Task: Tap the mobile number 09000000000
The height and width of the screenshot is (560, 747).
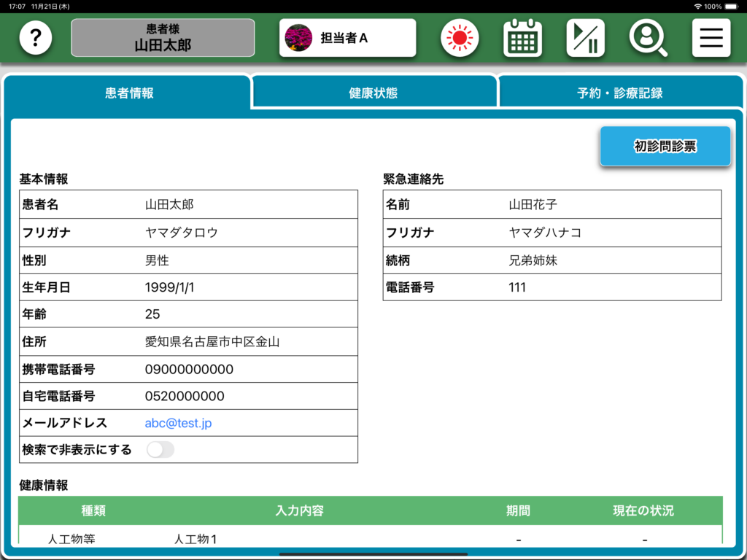Action: 189,370
